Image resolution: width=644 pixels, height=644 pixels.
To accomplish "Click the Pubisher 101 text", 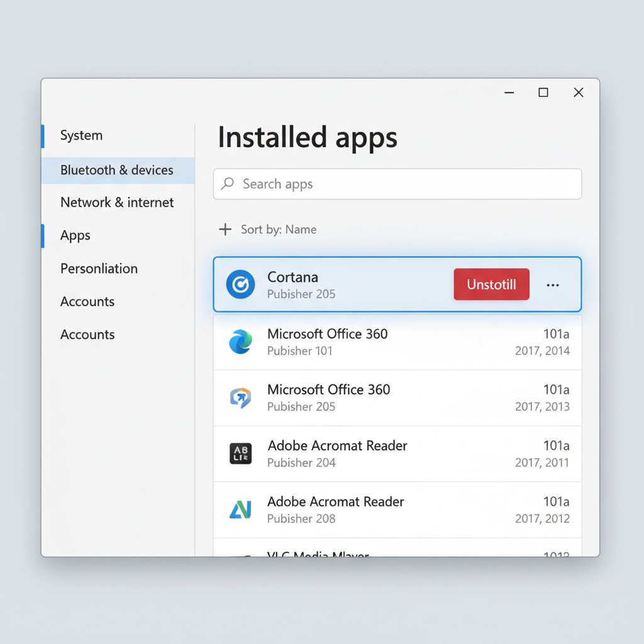I will tap(300, 351).
